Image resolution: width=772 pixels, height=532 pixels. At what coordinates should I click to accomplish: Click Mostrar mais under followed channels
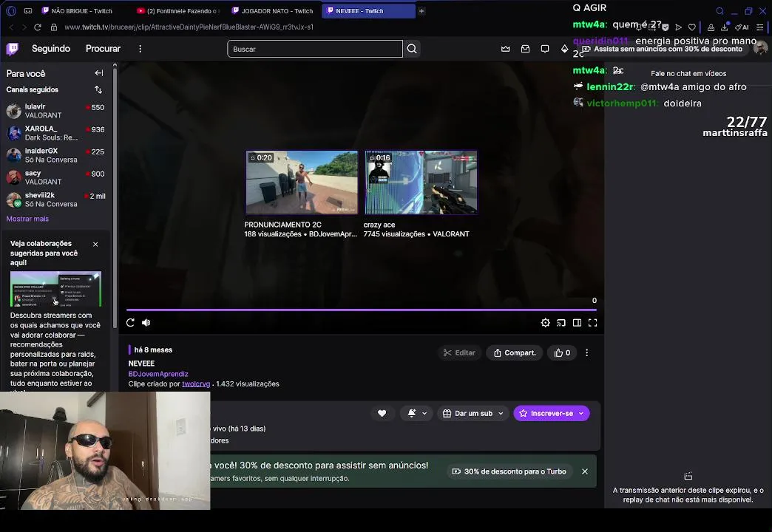pos(27,219)
